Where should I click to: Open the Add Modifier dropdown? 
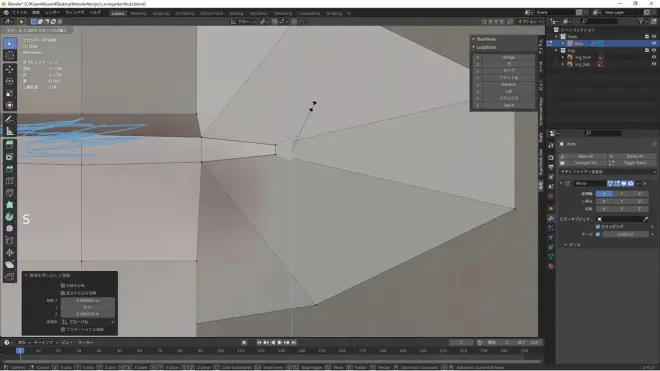pos(607,172)
